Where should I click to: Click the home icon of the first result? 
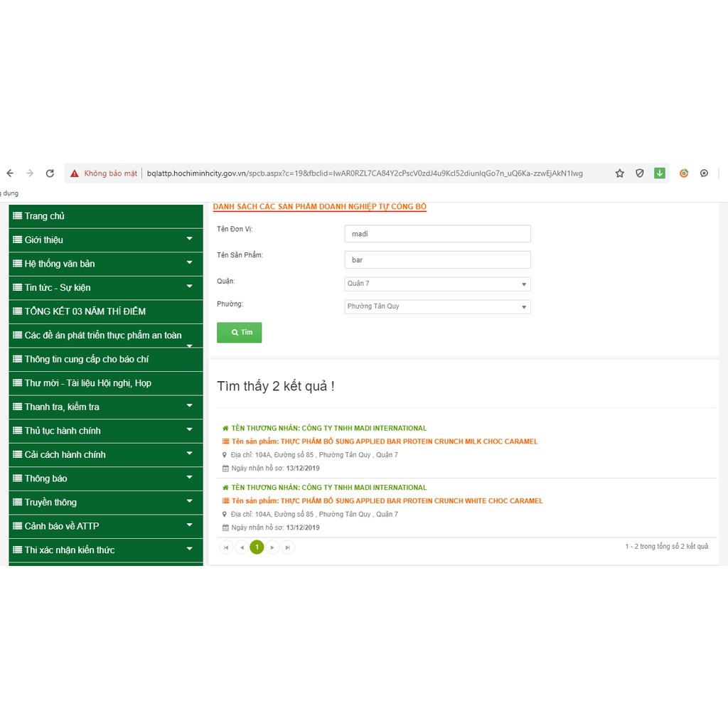pyautogui.click(x=225, y=428)
